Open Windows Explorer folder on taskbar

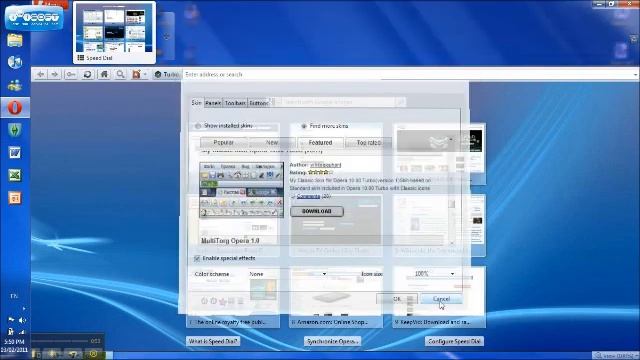coord(15,40)
